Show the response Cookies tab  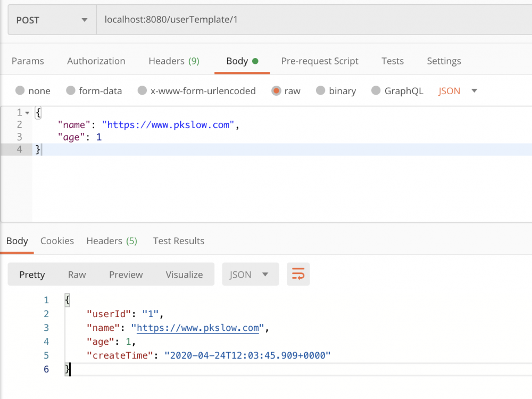pyautogui.click(x=57, y=241)
